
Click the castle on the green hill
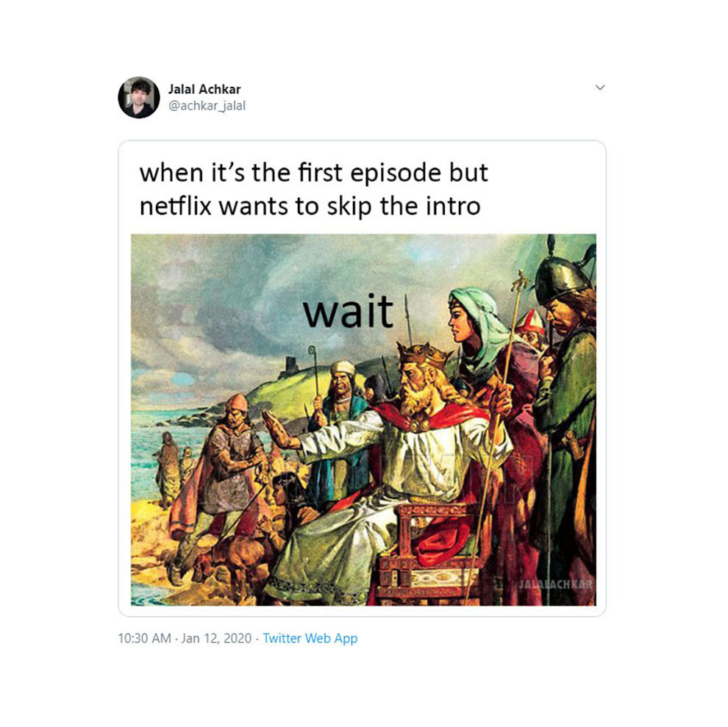(289, 368)
